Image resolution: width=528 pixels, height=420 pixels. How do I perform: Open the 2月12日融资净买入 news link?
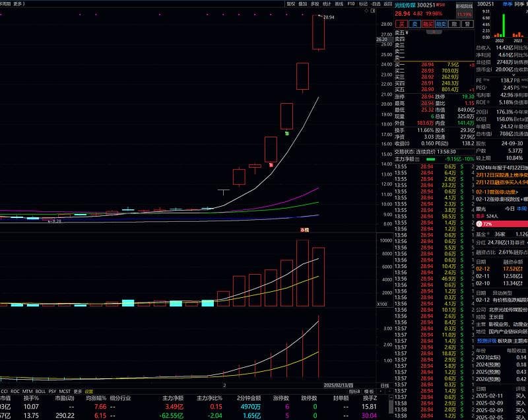coord(502,182)
